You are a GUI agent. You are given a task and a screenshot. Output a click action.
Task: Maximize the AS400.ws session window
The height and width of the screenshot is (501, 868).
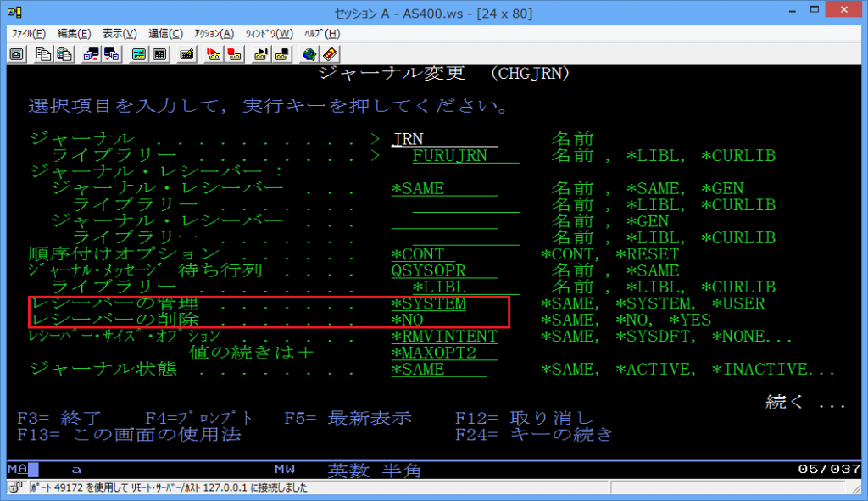coord(815,9)
